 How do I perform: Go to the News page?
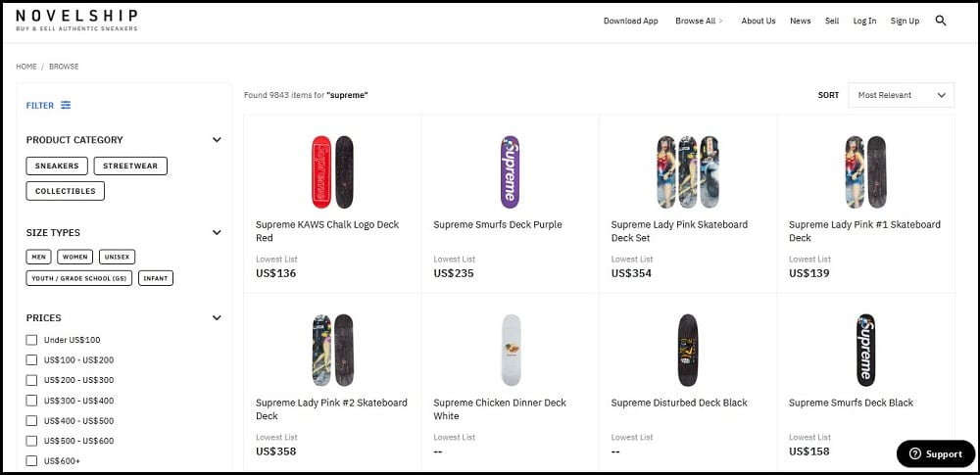(800, 21)
